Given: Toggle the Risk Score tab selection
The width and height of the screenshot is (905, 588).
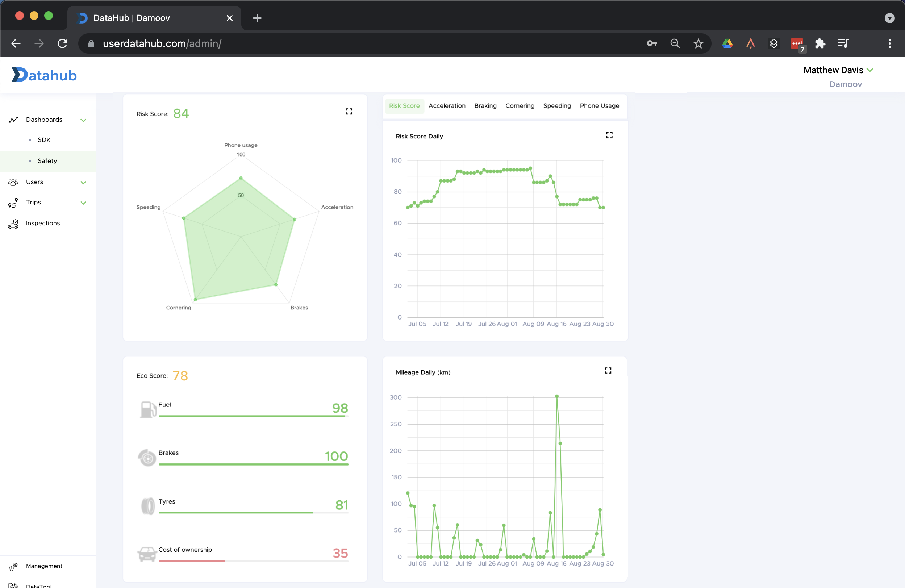Looking at the screenshot, I should pyautogui.click(x=404, y=106).
